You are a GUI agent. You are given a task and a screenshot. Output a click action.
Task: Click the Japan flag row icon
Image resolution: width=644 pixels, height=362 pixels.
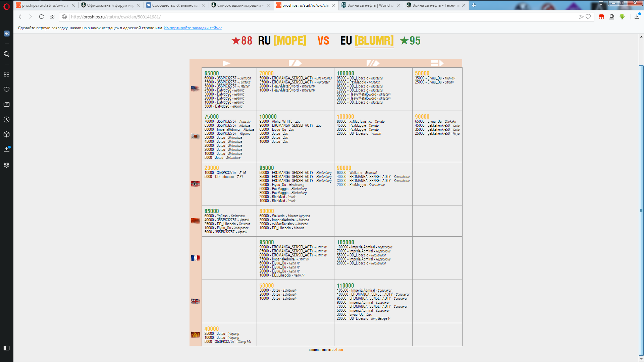(x=195, y=136)
